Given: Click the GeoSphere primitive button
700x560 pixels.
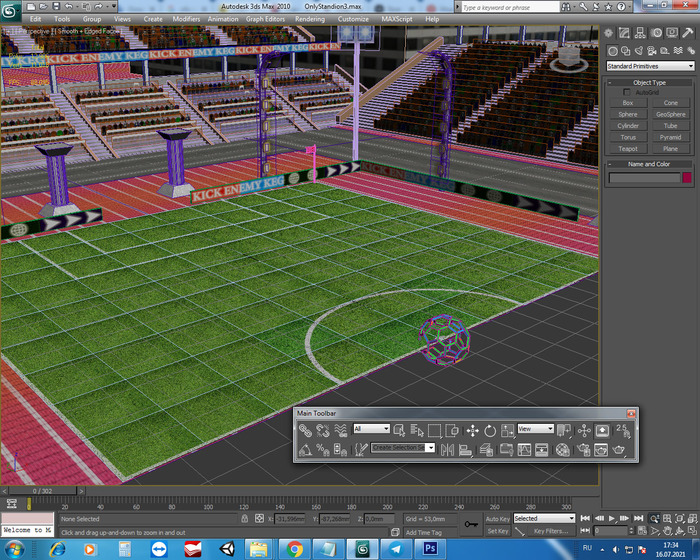Looking at the screenshot, I should click(x=671, y=114).
